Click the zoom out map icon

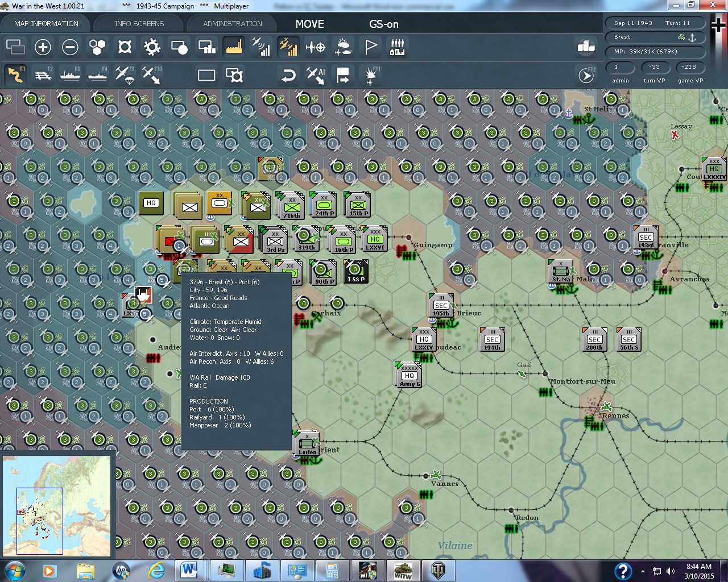pos(70,47)
